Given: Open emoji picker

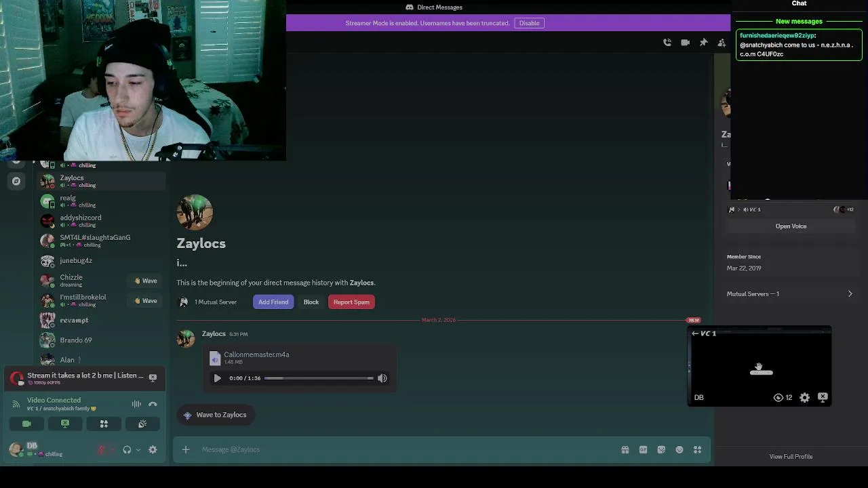Looking at the screenshot, I should [679, 449].
